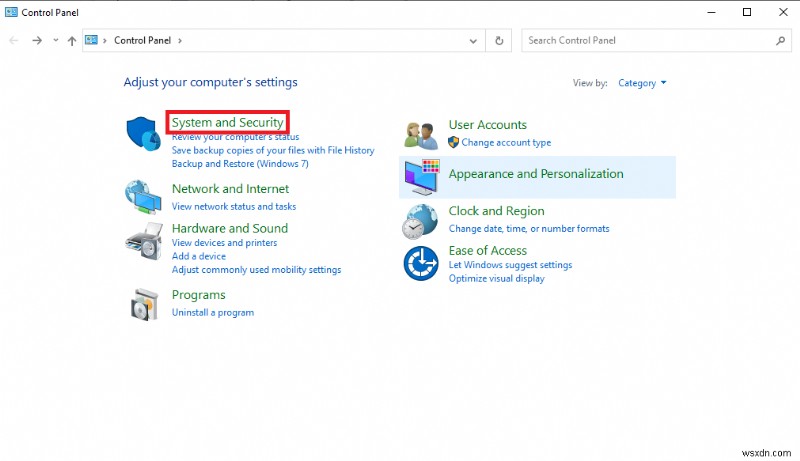Open the Appearance and Personalization monitor icon
The height and width of the screenshot is (461, 800).
pyautogui.click(x=421, y=177)
